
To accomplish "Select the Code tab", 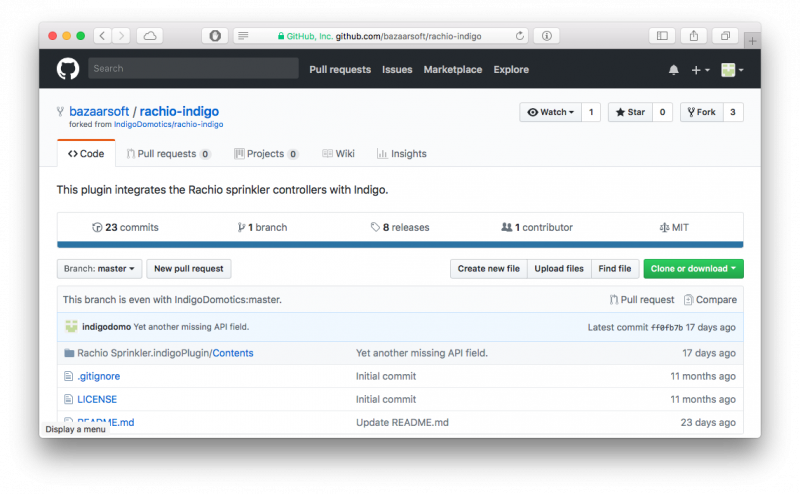I will (86, 154).
